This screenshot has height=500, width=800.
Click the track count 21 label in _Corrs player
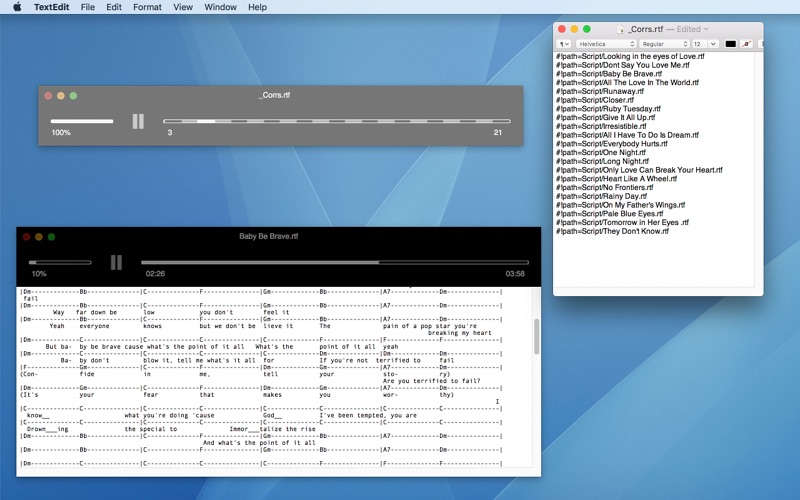497,133
